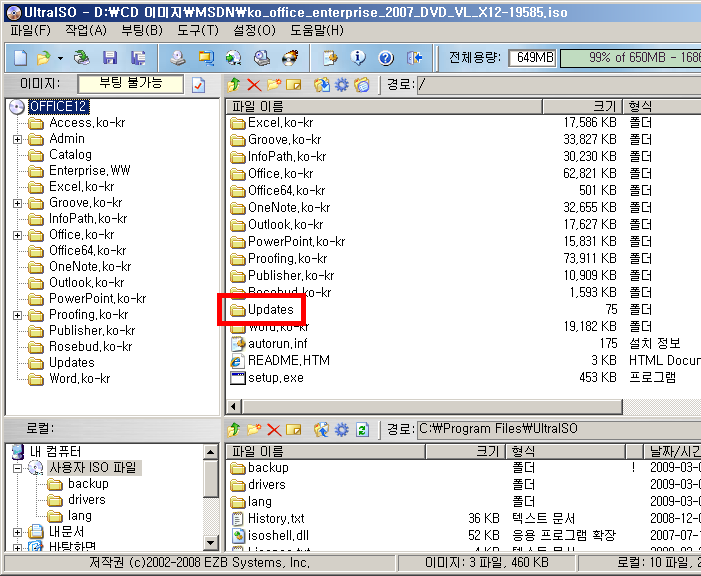Image resolution: width=701 pixels, height=576 pixels.
Task: Click the local tree scrollbar up arrow
Action: tap(211, 452)
